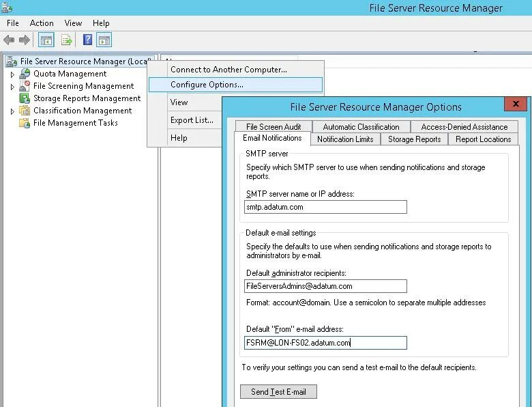
Task: Click the Forward arrow toolbar icon
Action: coord(25,40)
